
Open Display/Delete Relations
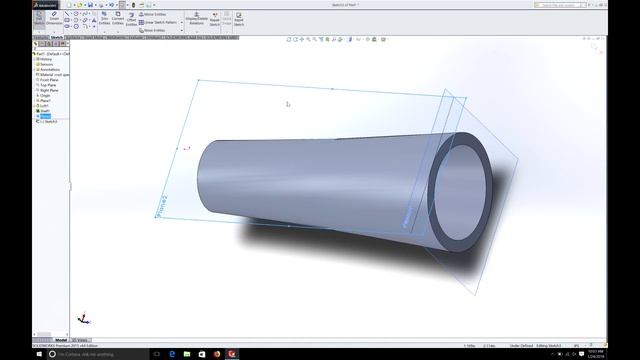196,19
